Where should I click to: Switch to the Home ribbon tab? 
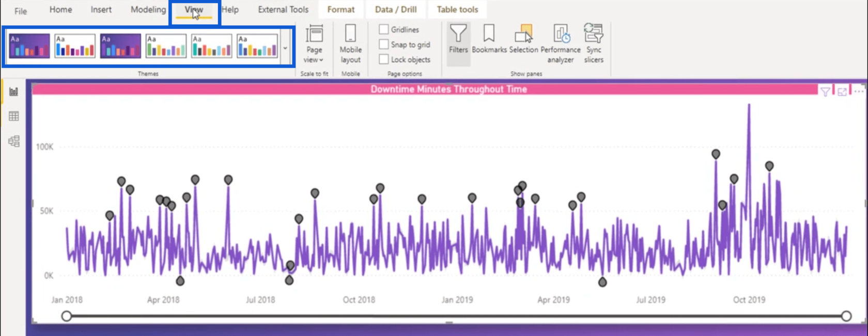click(60, 9)
